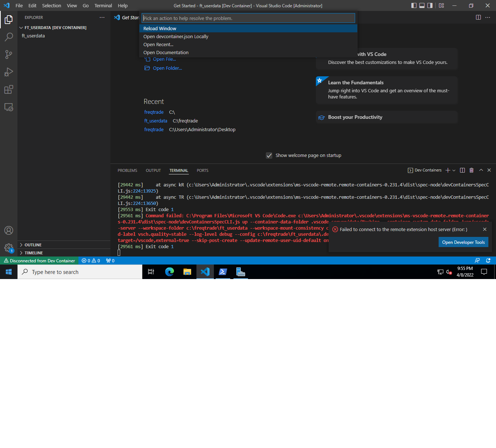Image resolution: width=496 pixels, height=448 pixels.
Task: Open the Terminal menu in menu bar
Action: point(103,5)
